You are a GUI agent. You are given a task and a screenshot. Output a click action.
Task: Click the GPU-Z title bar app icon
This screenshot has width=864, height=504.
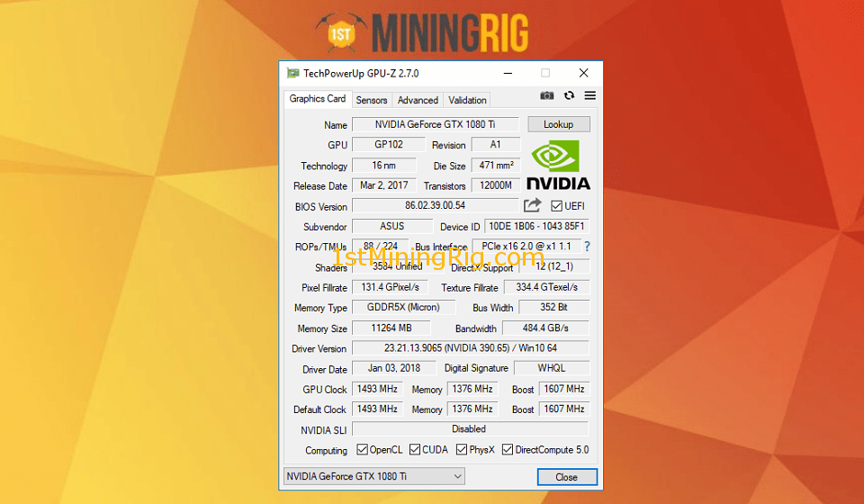(292, 73)
